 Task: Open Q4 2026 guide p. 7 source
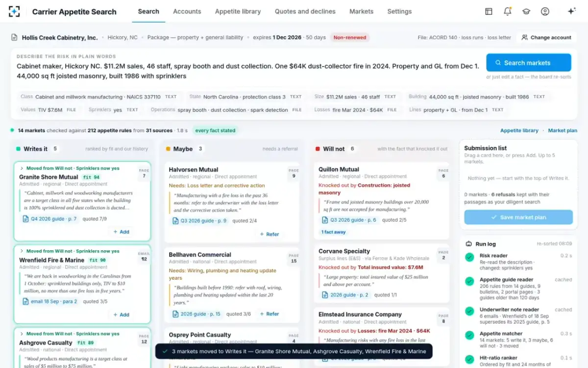[49, 219]
